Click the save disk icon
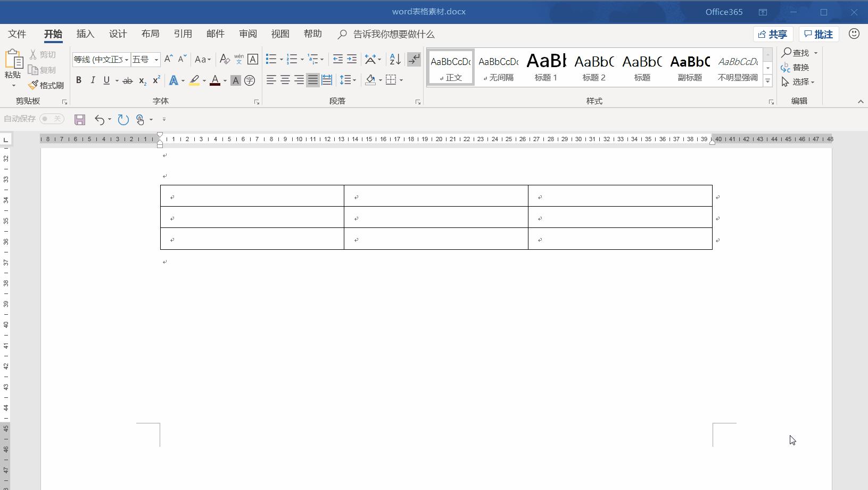This screenshot has height=490, width=868. point(80,119)
